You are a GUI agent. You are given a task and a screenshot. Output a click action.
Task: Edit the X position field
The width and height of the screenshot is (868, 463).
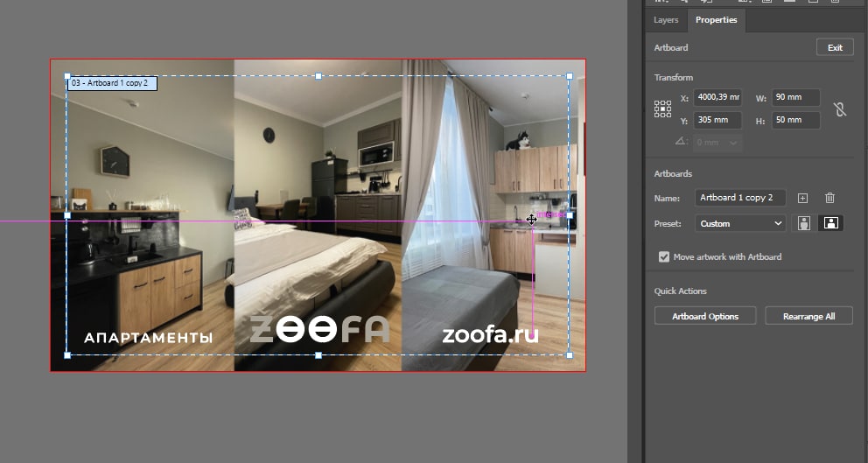coord(717,97)
